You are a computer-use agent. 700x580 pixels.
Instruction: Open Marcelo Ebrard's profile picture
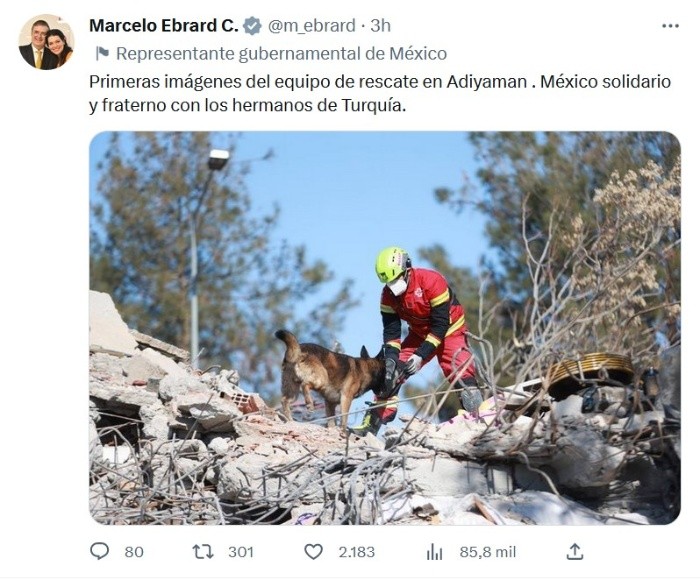tap(46, 42)
